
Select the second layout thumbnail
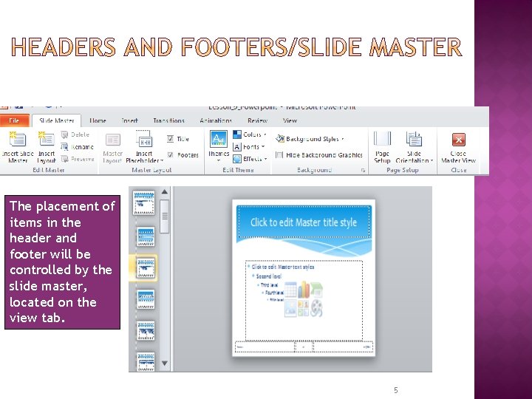pyautogui.click(x=146, y=236)
